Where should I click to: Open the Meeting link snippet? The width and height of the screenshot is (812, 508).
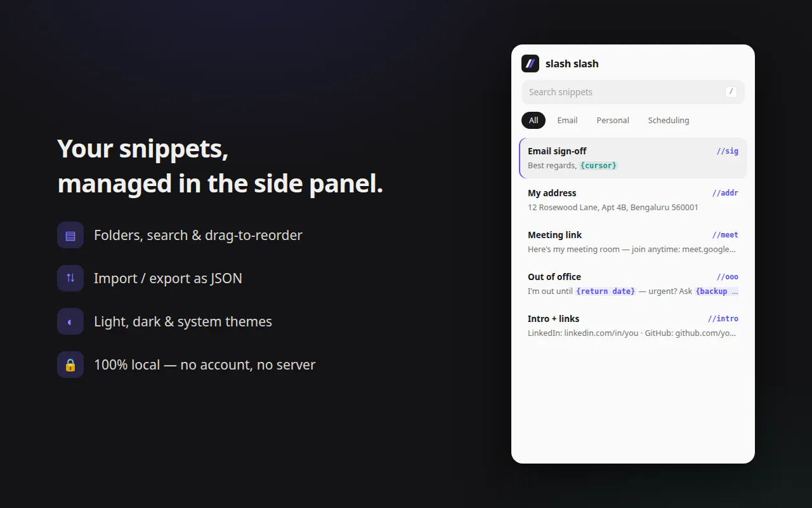pos(633,242)
